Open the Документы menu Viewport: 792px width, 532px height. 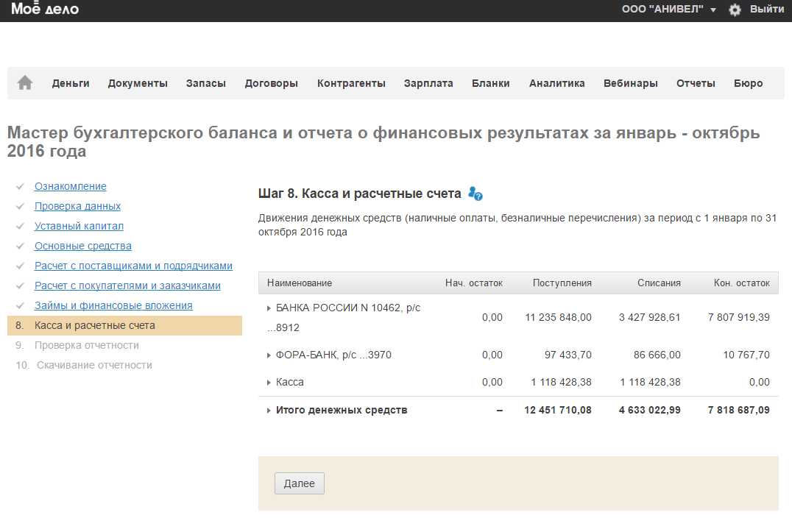[138, 83]
